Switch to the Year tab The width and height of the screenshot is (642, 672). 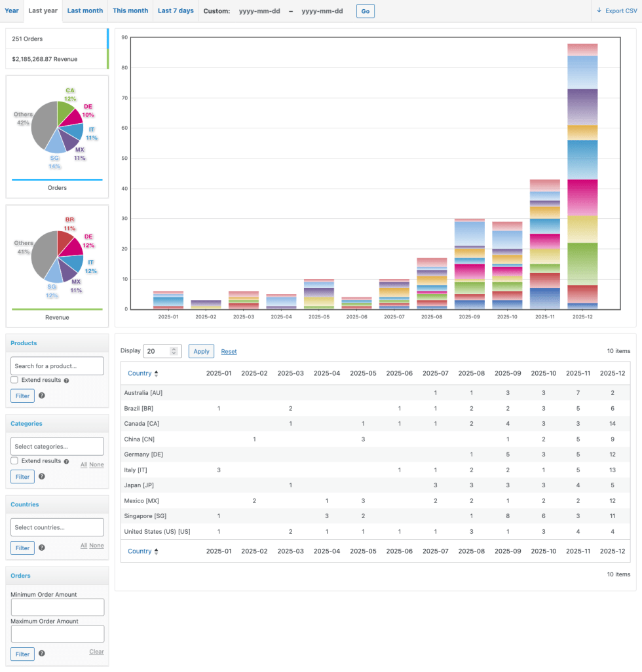[11, 10]
